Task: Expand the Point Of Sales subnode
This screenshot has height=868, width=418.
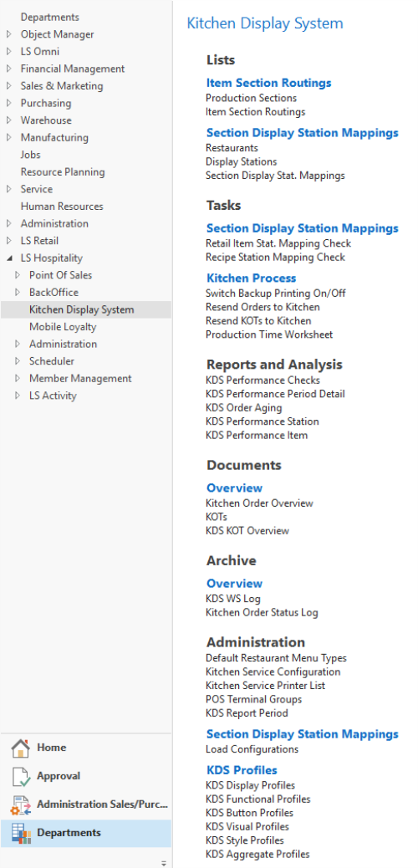Action: (18, 275)
